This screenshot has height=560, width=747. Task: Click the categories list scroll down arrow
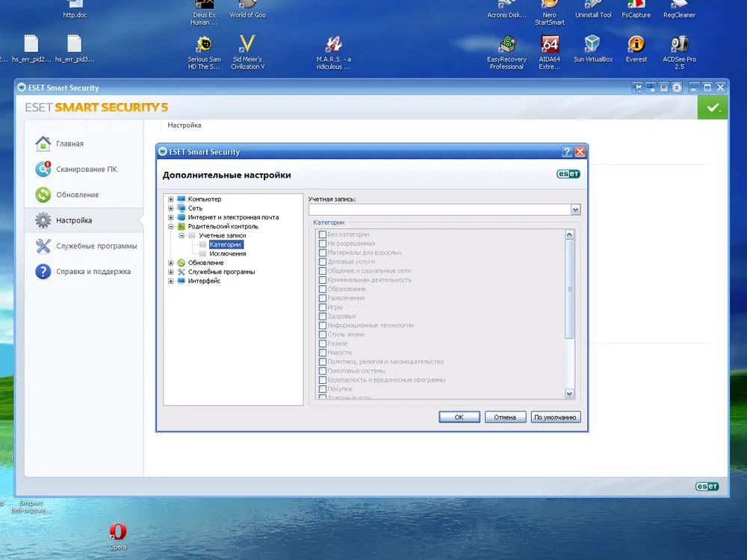[x=569, y=393]
